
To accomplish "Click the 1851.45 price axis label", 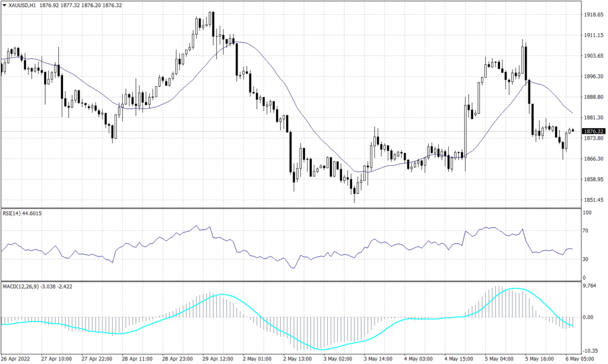I will click(594, 200).
